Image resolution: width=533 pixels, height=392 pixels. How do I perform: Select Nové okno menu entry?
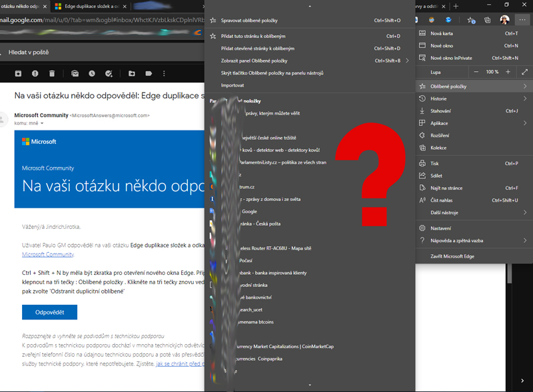(474, 45)
